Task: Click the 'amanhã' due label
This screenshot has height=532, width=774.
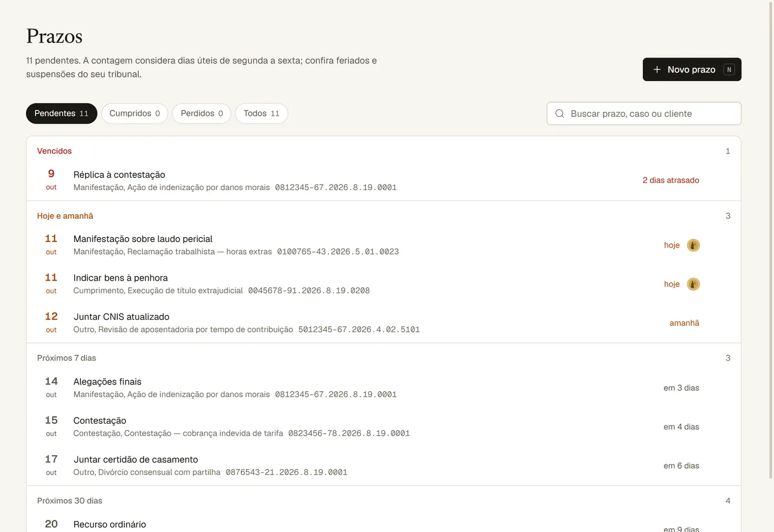Action: pos(684,323)
